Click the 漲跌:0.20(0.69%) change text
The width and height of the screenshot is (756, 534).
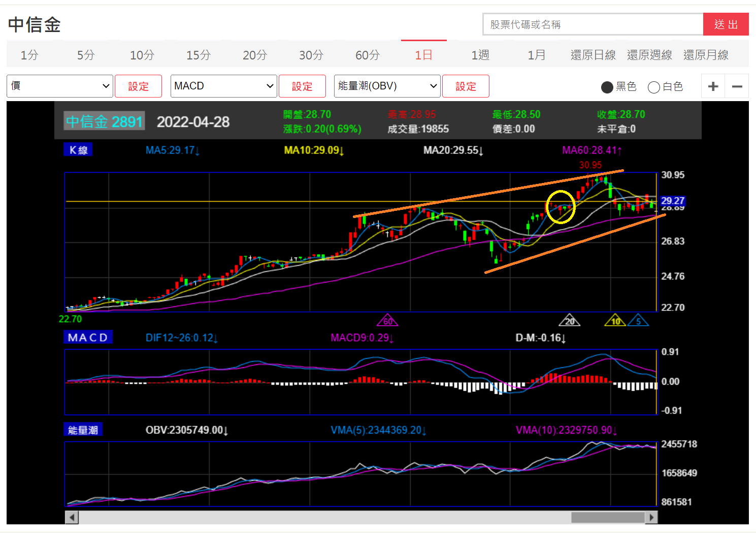coord(322,129)
